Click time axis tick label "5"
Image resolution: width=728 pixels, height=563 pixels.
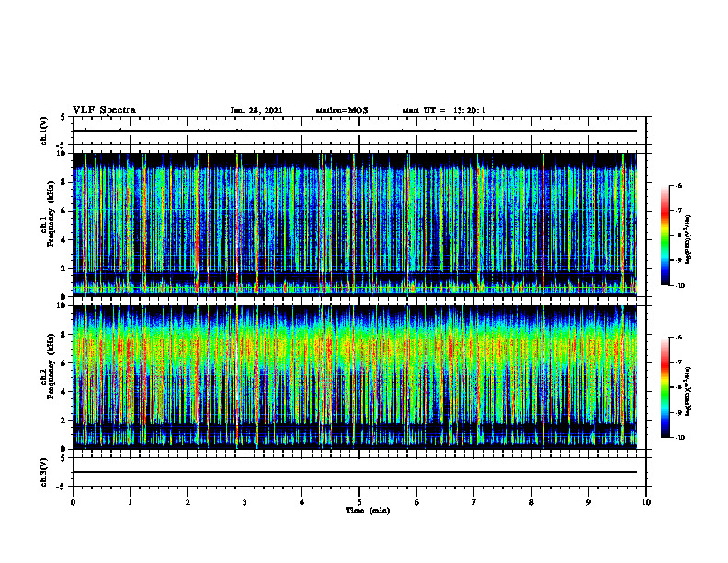click(x=359, y=502)
